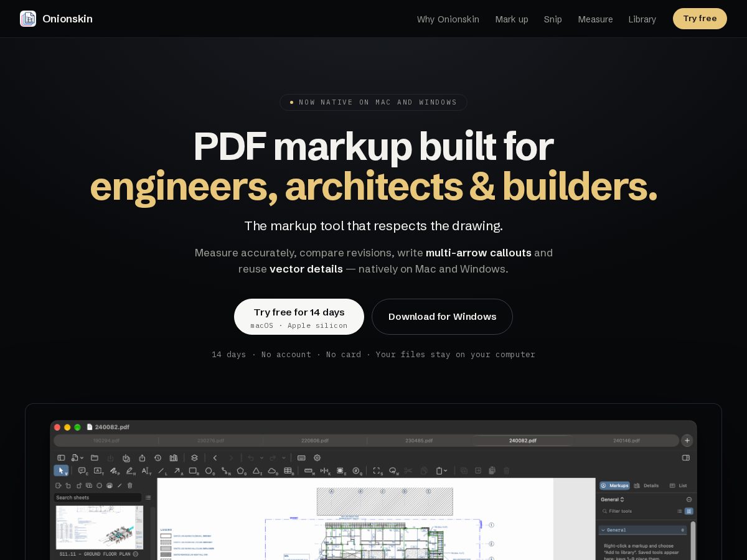The image size is (747, 560).
Task: Open the Why Onionskin nav link
Action: click(x=448, y=19)
